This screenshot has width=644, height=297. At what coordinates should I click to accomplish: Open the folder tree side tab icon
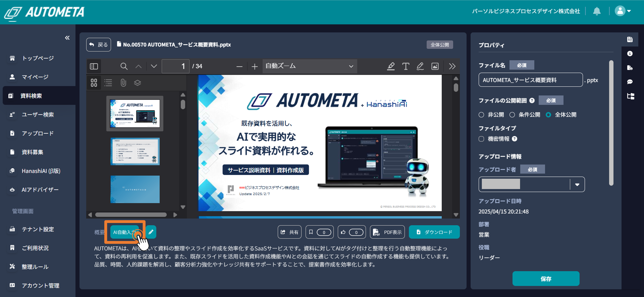[630, 96]
